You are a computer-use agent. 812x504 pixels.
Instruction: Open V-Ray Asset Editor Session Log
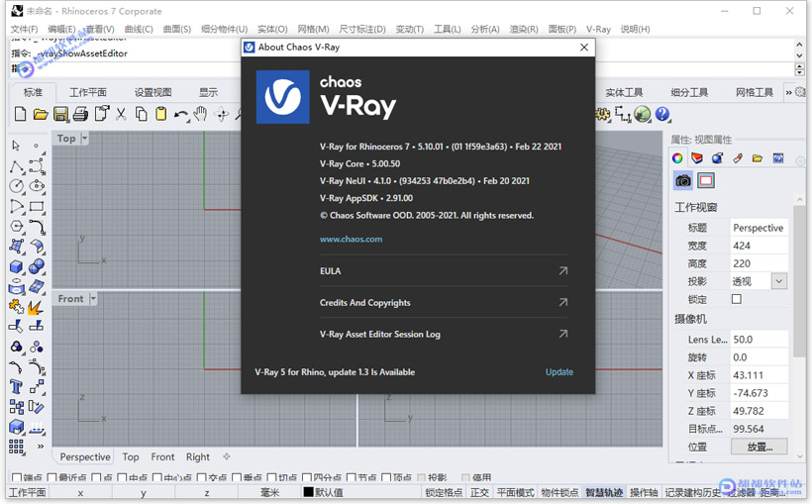coord(444,334)
